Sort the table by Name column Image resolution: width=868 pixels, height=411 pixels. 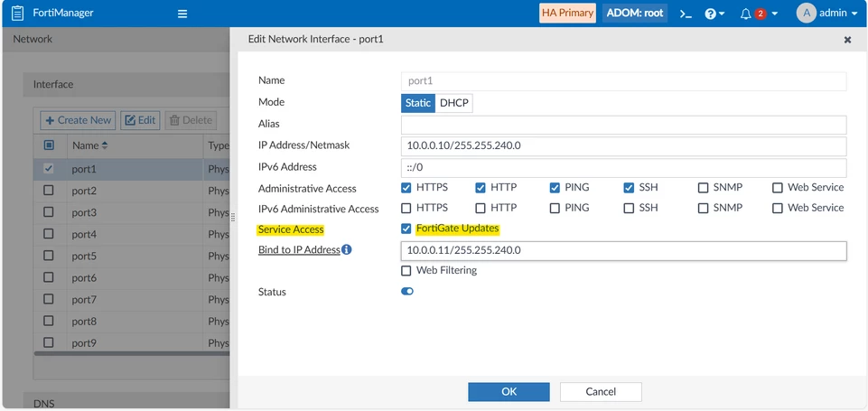point(89,146)
